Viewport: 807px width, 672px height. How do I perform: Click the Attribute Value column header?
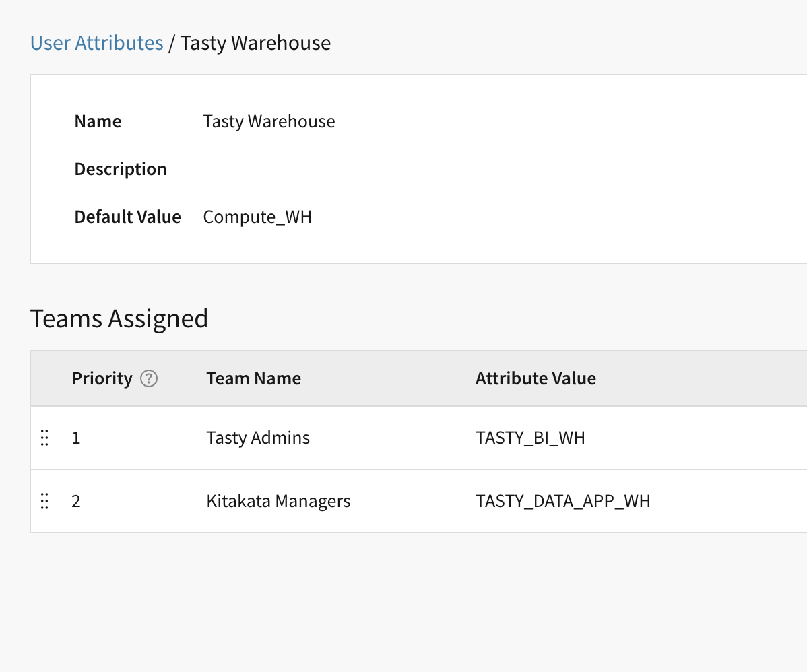[x=536, y=379]
